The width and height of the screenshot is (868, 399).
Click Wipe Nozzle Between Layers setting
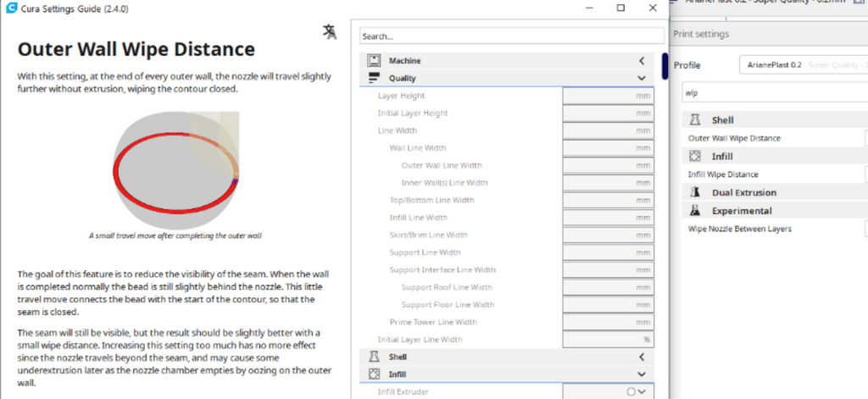(x=739, y=229)
